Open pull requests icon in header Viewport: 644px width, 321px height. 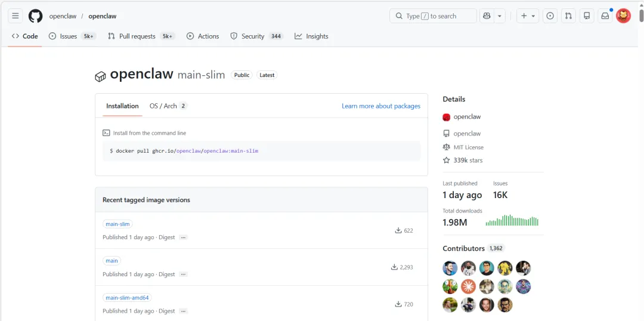click(568, 16)
